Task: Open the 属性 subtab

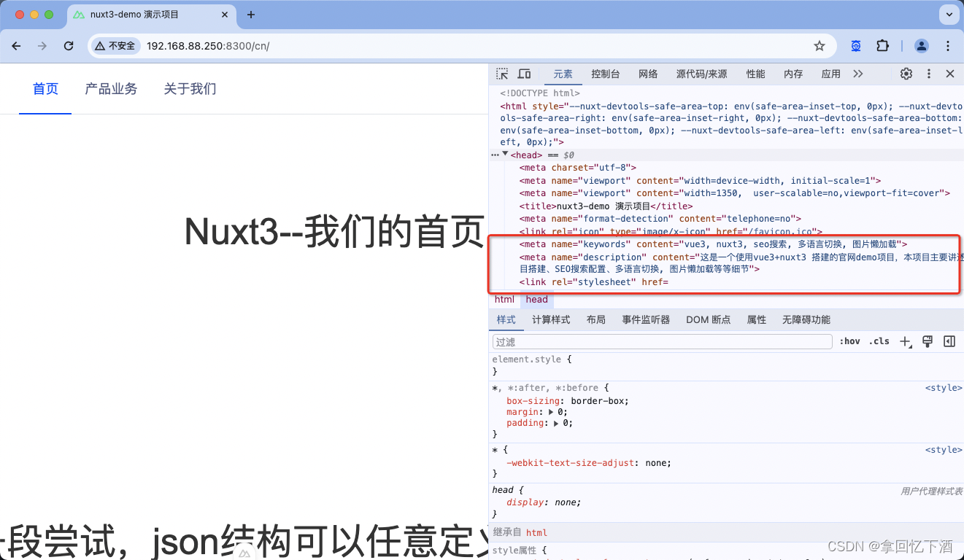Action: 757,320
